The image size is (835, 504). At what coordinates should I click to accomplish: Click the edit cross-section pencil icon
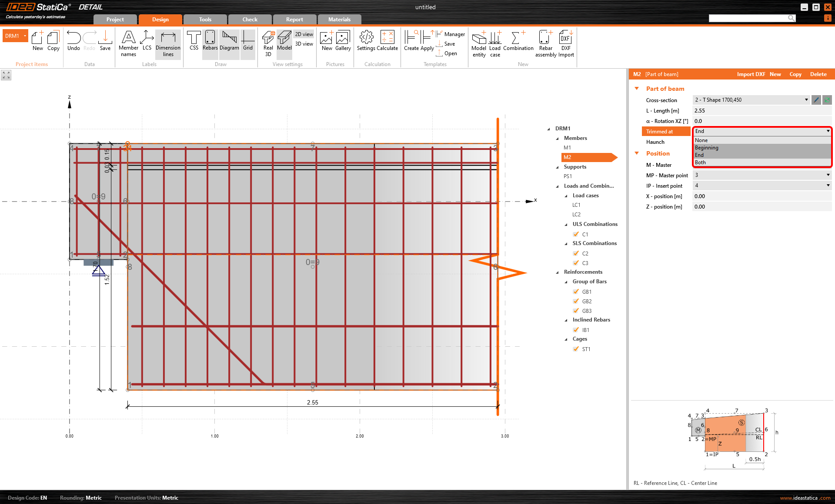point(816,100)
